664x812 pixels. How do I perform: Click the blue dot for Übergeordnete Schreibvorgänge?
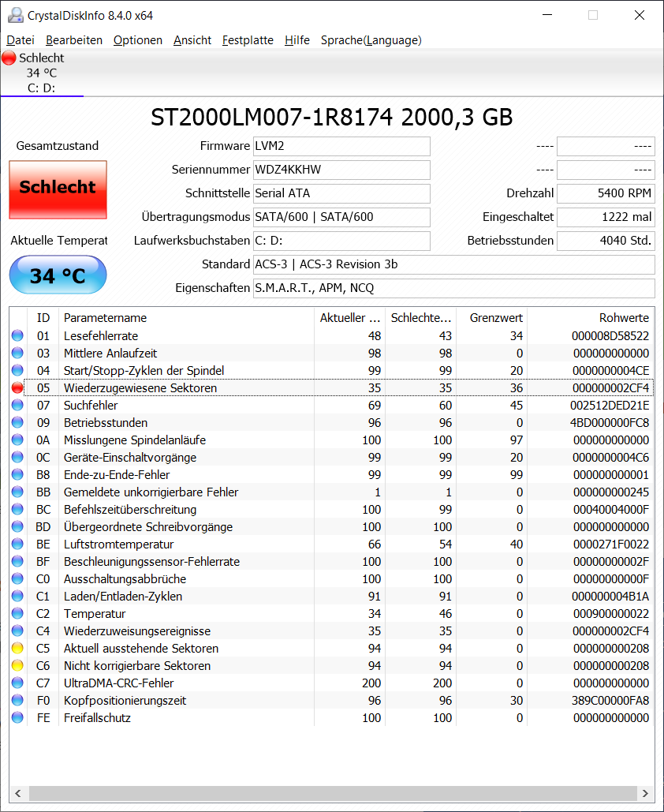[17, 526]
